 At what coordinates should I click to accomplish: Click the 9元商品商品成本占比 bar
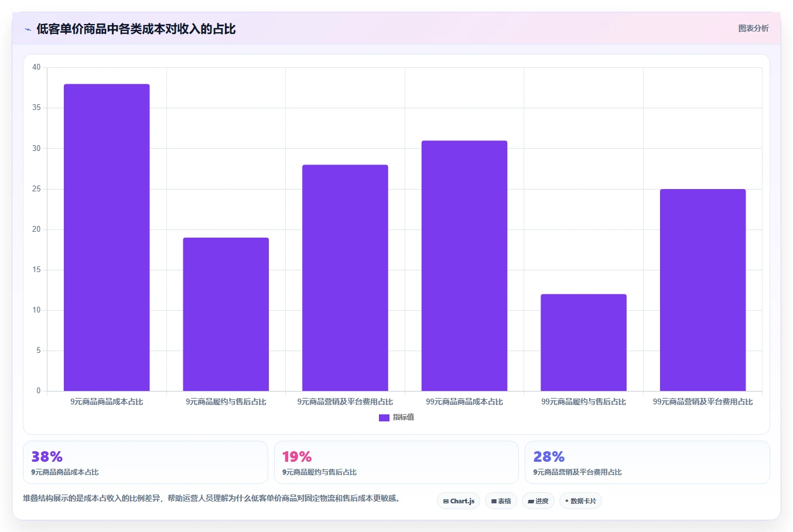(107, 238)
